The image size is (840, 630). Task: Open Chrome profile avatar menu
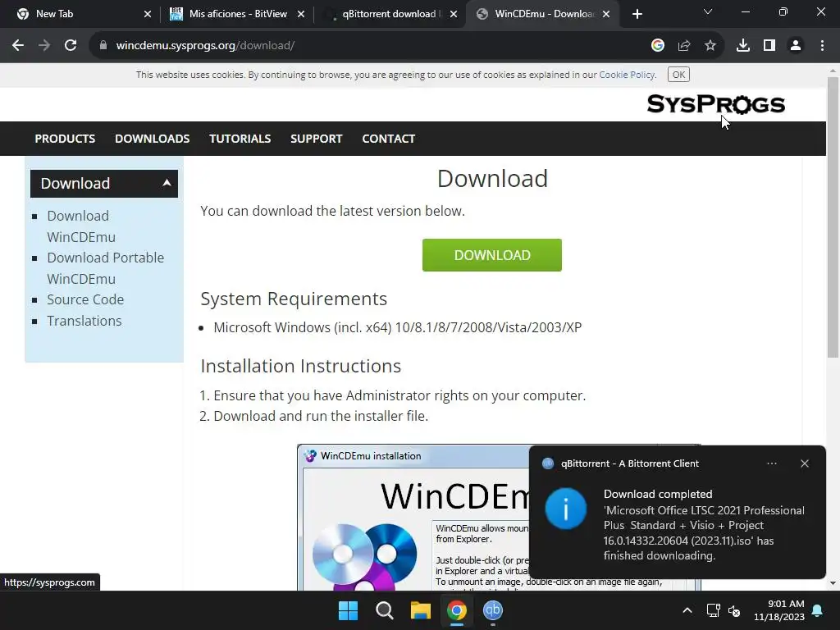[x=796, y=46]
